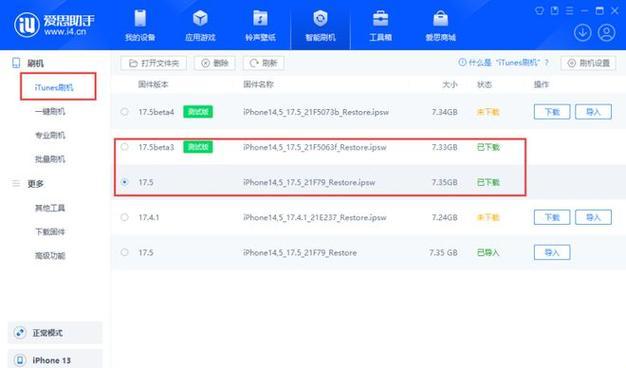Click the 17.4.1 version text

click(x=149, y=218)
